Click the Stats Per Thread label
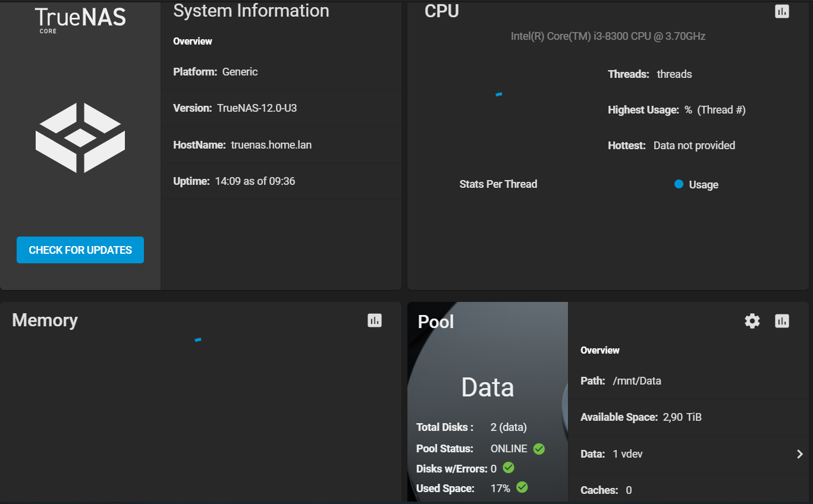 (x=498, y=184)
